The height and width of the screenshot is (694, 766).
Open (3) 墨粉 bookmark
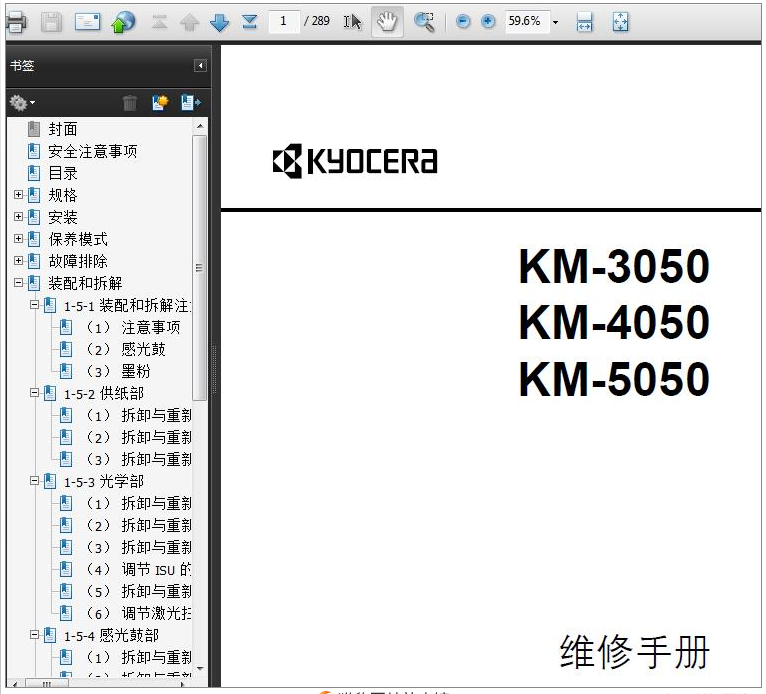pyautogui.click(x=118, y=371)
